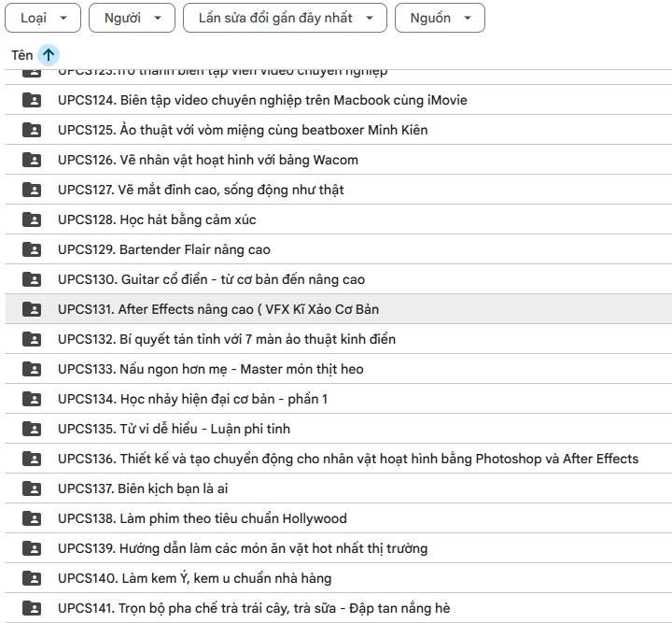The height and width of the screenshot is (623, 672).
Task: Click shared folder icon for UPCS128
Action: tap(32, 219)
